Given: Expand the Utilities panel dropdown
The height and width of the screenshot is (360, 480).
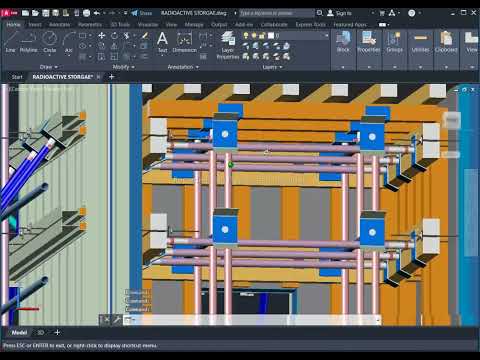Looking at the screenshot, I should point(420,67).
